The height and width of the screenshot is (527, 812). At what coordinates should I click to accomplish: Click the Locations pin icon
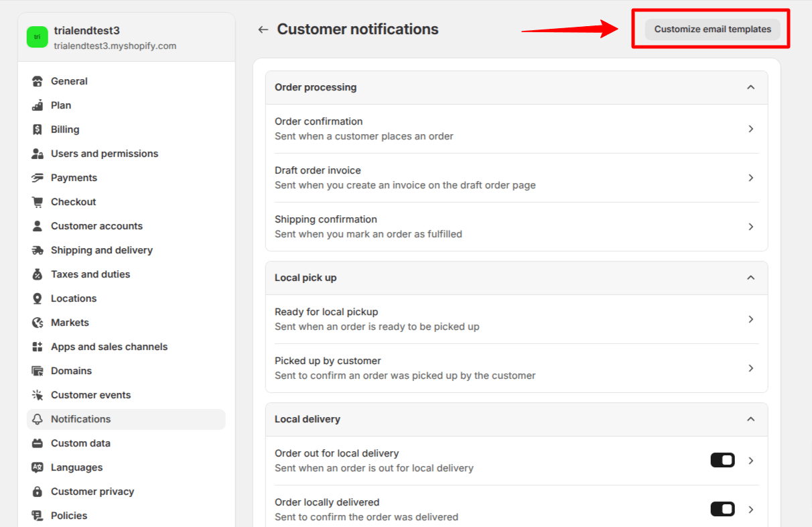[38, 298]
